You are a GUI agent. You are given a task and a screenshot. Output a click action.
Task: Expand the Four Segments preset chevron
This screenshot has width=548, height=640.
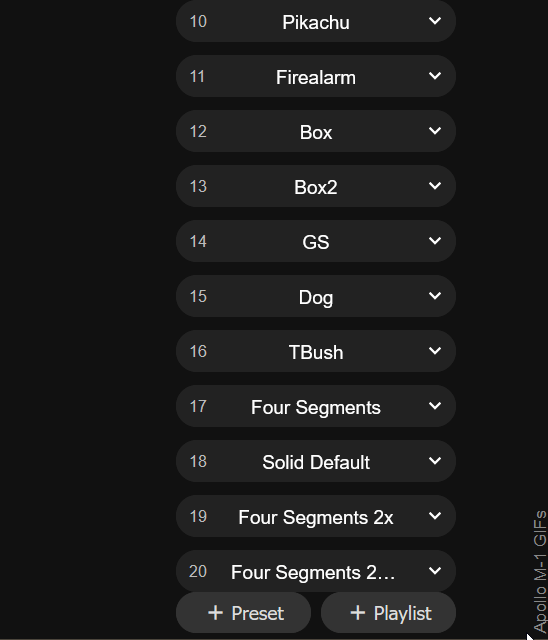(x=435, y=406)
